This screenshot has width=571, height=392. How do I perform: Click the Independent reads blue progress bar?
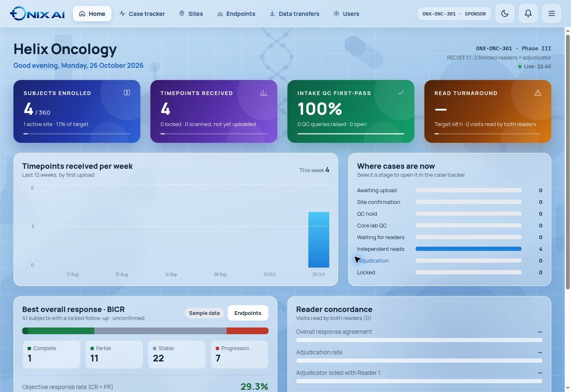pyautogui.click(x=468, y=249)
